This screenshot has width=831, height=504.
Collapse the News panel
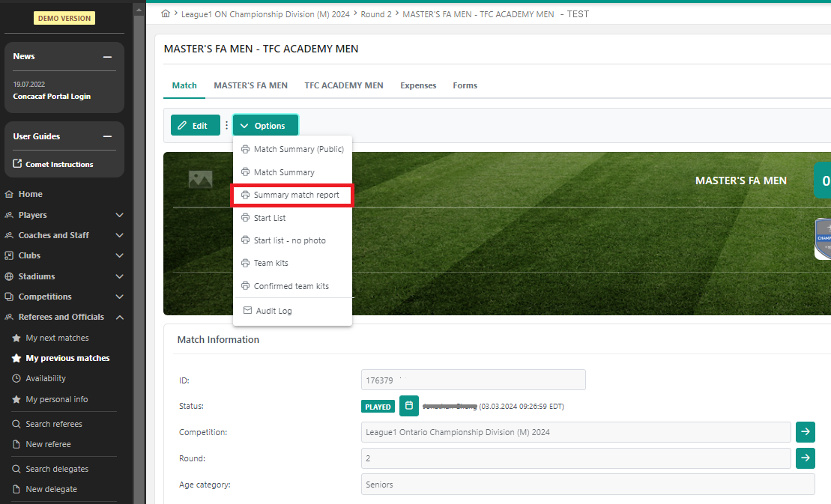pos(108,57)
